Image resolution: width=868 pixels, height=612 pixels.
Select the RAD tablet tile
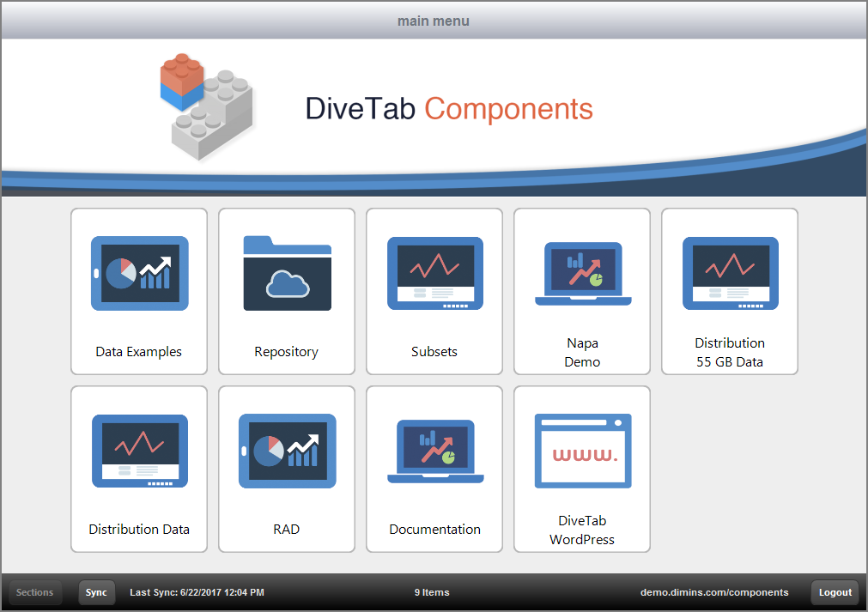click(x=286, y=469)
